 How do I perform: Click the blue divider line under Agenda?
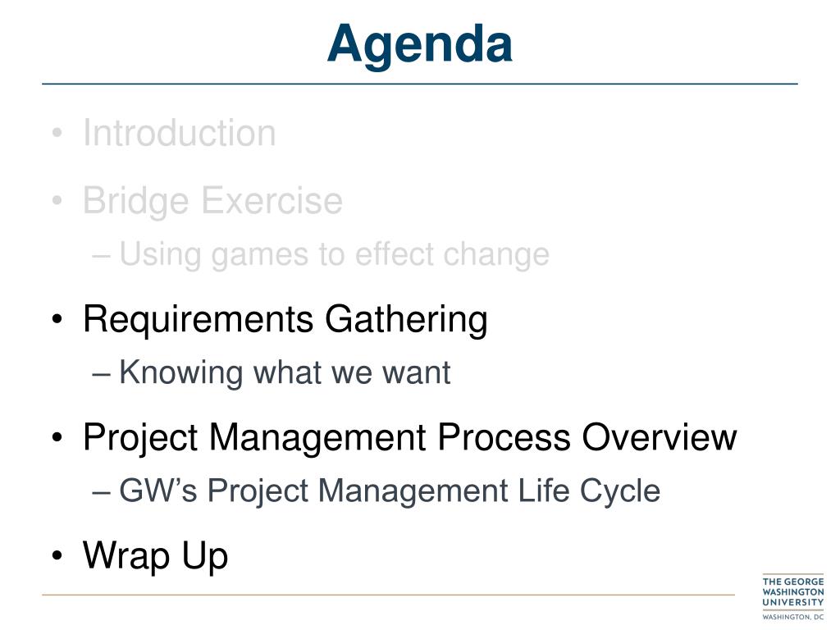pos(420,84)
